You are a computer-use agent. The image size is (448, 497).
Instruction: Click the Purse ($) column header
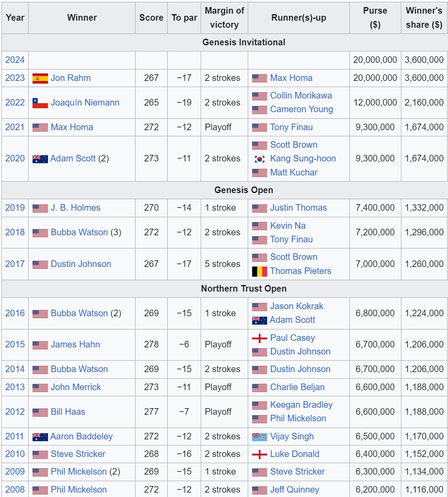375,18
